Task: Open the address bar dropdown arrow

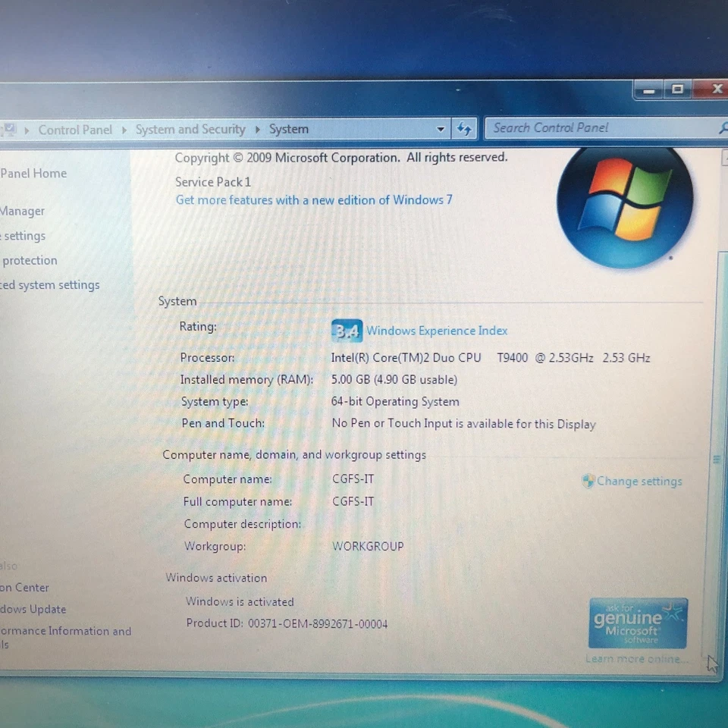Action: (441, 130)
